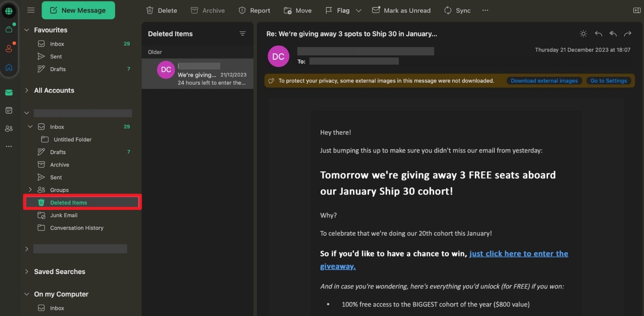The width and height of the screenshot is (644, 316).
Task: Toggle light/dark reading mode sun icon
Action: (x=583, y=34)
